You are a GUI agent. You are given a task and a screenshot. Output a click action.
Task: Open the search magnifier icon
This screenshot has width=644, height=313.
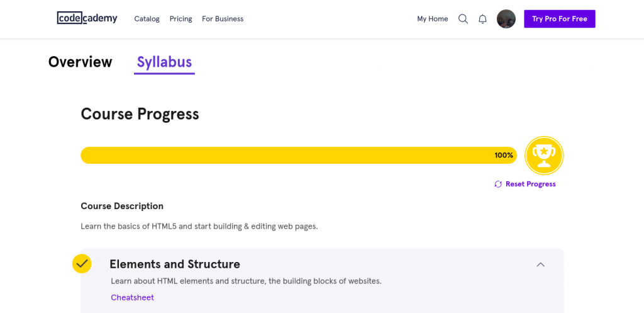coord(463,19)
